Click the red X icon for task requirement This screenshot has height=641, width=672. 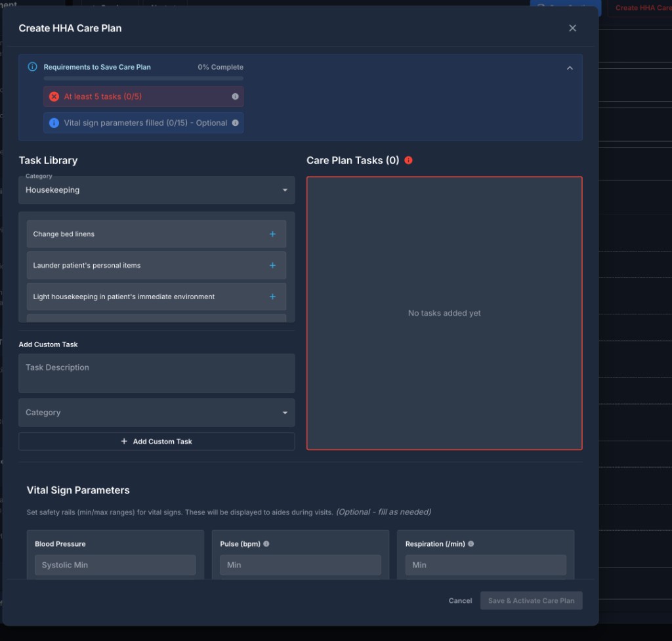click(54, 96)
